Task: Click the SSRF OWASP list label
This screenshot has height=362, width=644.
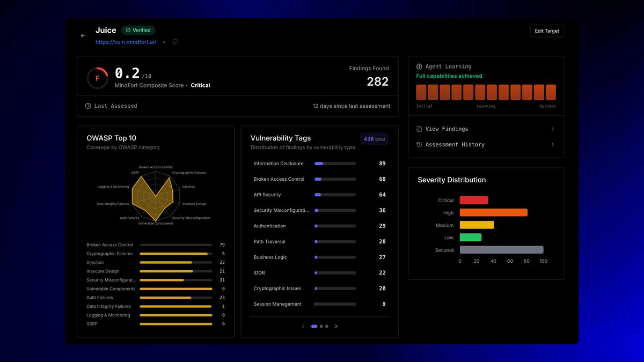Action: coord(92,324)
